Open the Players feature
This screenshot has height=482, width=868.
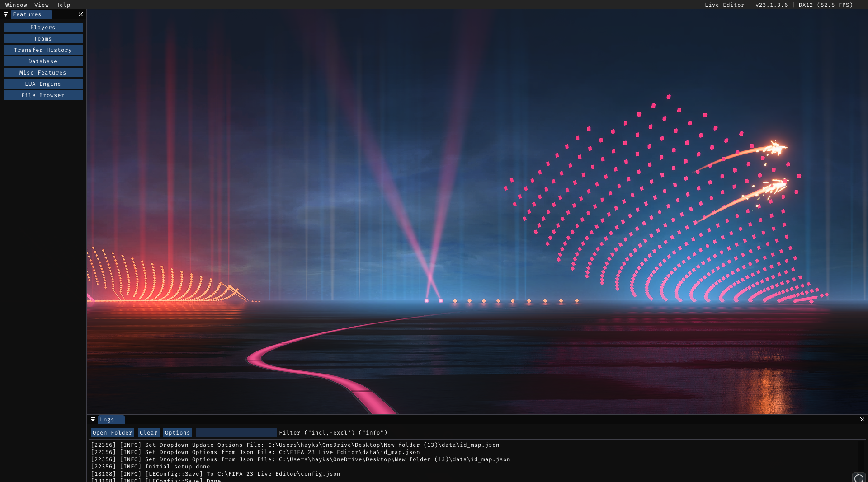coord(43,28)
